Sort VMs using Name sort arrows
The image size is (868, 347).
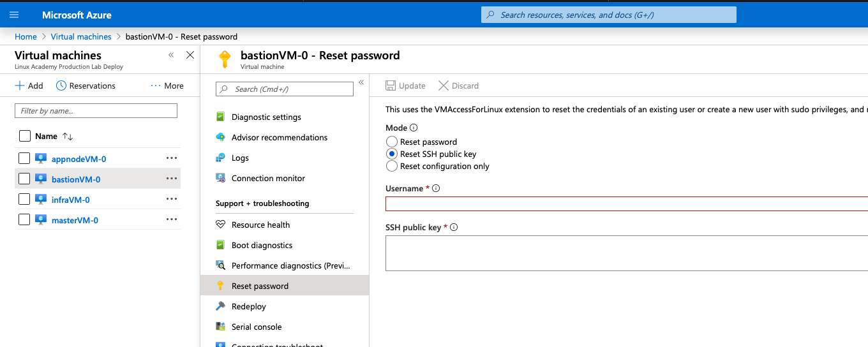coord(68,136)
